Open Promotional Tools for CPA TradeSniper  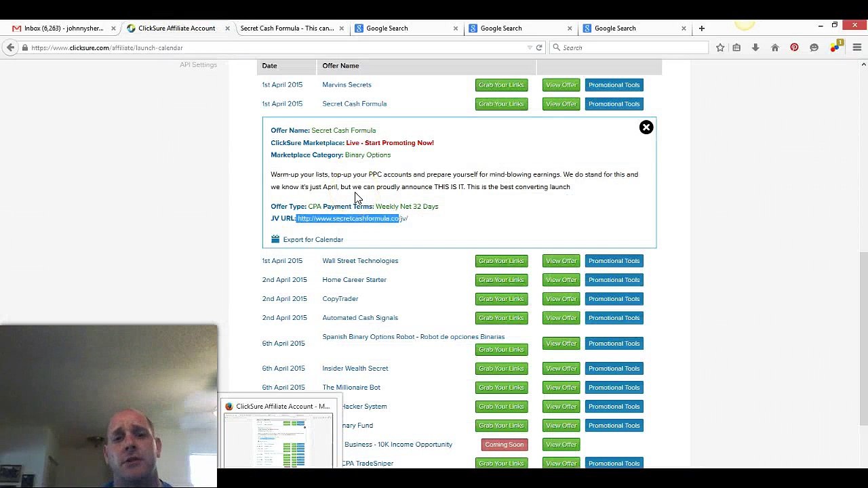(614, 463)
